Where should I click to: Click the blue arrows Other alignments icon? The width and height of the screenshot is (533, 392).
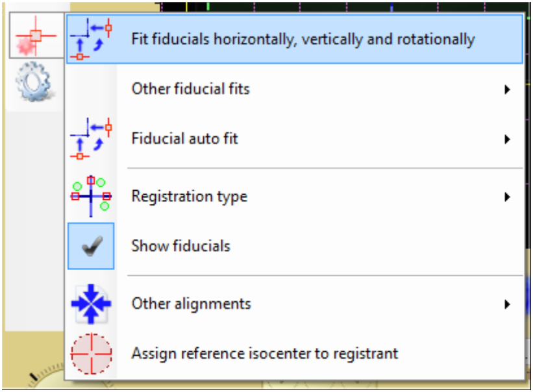91,304
